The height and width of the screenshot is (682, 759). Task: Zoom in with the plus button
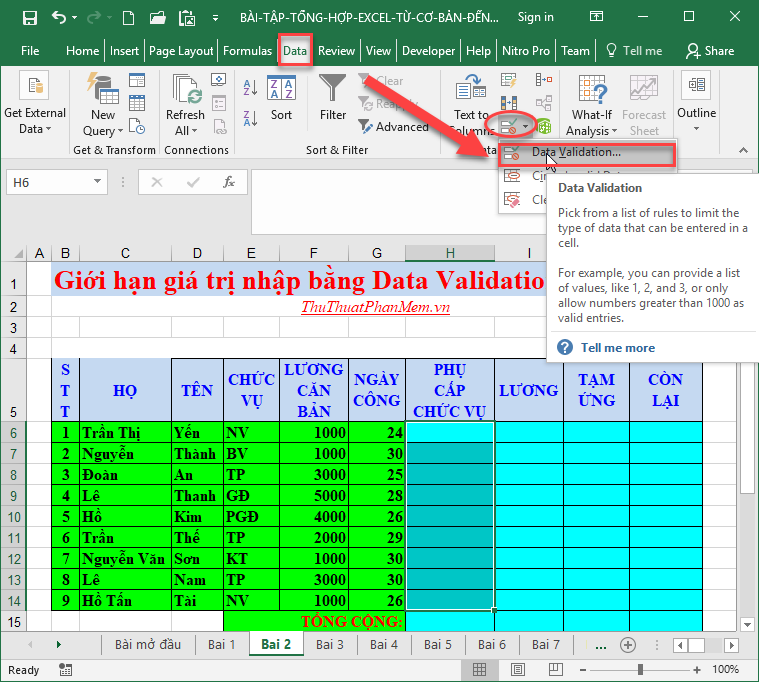point(697,670)
